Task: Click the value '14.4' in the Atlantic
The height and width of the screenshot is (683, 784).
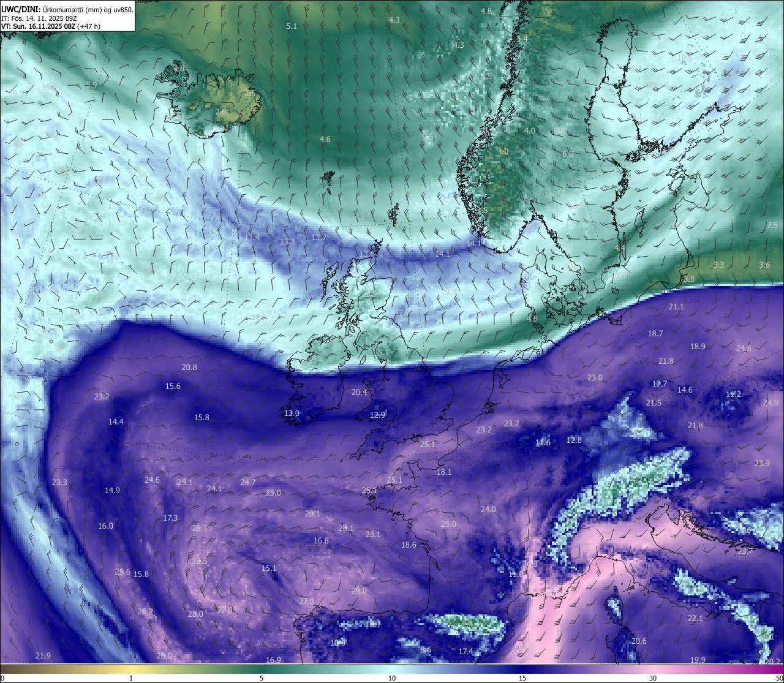Action: (x=116, y=421)
